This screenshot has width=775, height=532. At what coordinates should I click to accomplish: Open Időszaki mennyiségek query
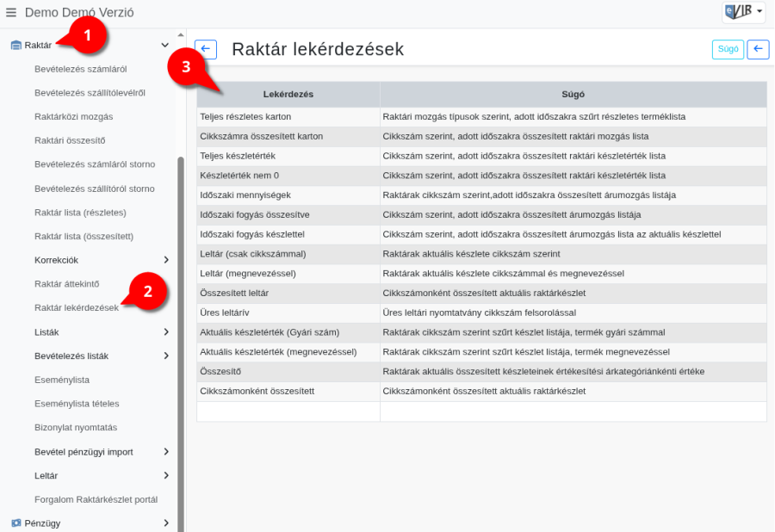(245, 195)
